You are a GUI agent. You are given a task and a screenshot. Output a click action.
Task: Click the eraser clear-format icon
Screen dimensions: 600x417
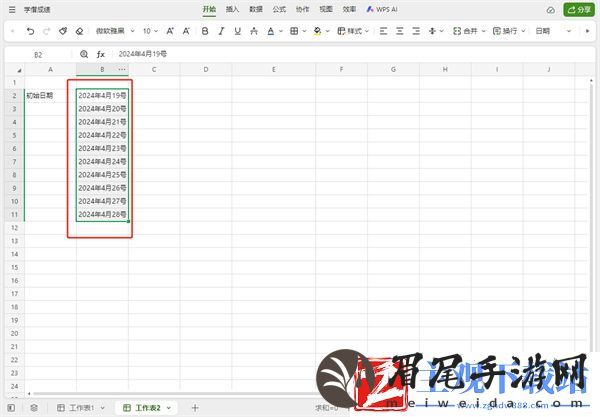pyautogui.click(x=79, y=31)
